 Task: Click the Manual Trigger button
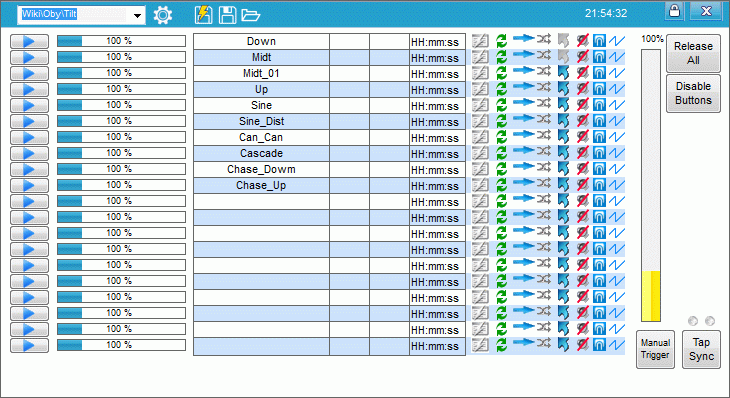655,349
